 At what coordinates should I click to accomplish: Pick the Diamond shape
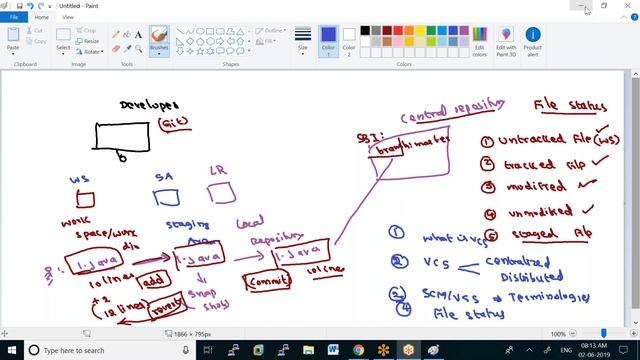click(x=190, y=41)
